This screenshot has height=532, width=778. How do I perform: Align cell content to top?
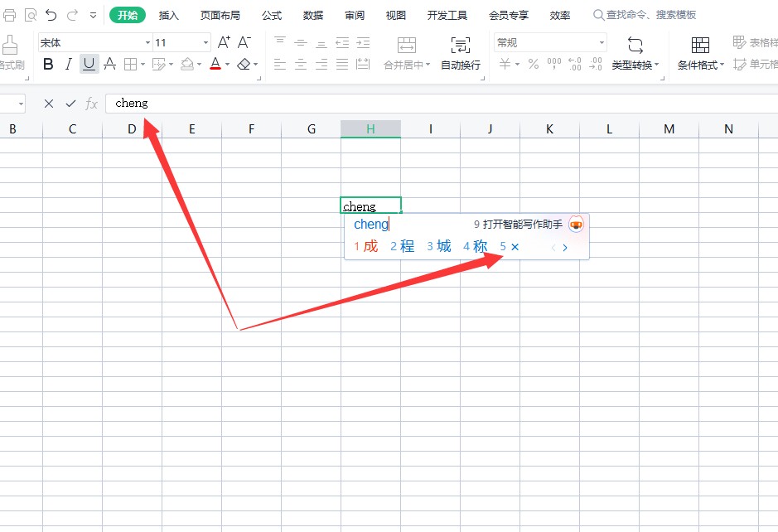click(x=280, y=42)
